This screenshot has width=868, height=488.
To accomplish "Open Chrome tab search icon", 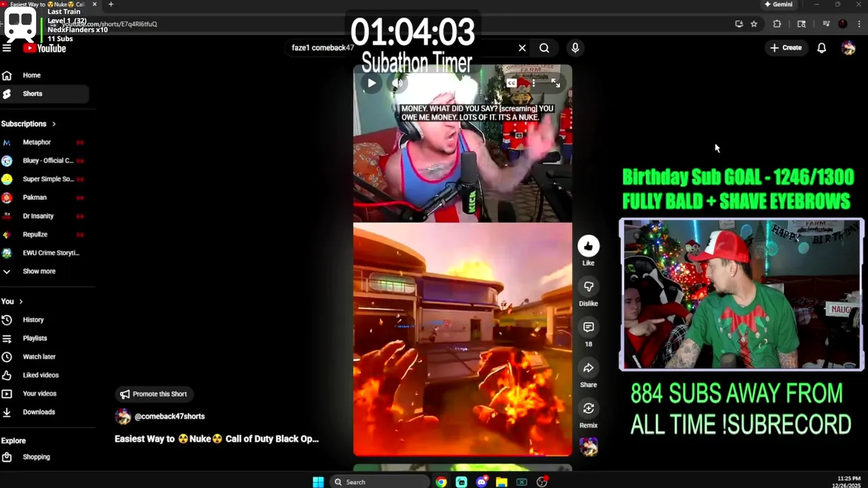I will [x=802, y=24].
